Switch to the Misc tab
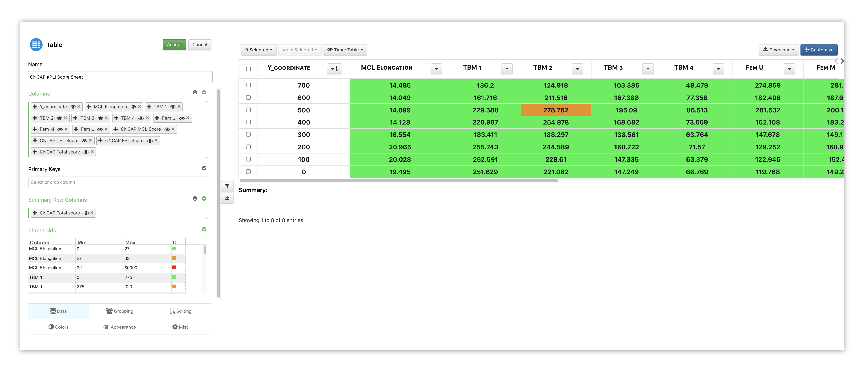868x378 pixels. click(x=181, y=327)
